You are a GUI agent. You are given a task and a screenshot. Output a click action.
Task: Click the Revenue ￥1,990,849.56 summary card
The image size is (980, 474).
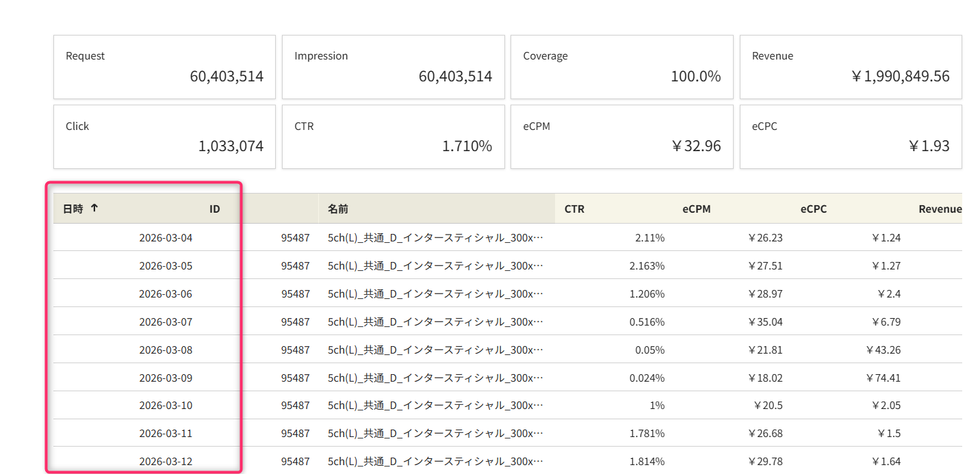[850, 67]
